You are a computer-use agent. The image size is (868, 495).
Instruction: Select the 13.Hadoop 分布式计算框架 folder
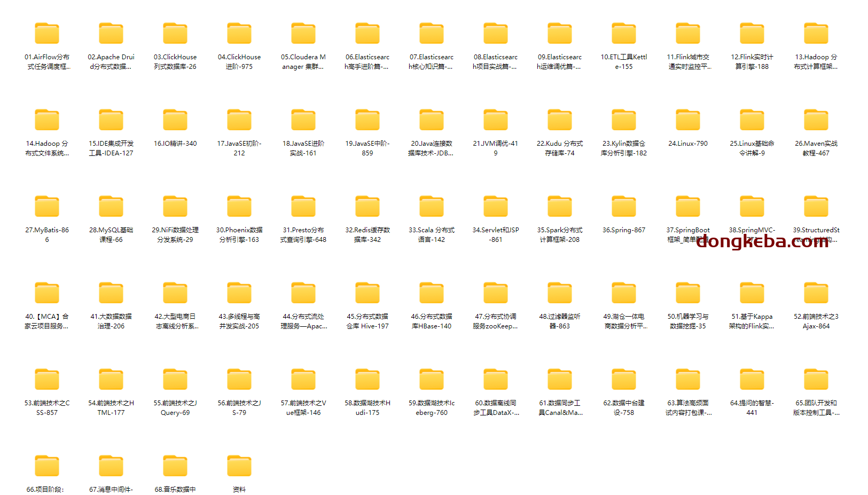[x=816, y=33]
